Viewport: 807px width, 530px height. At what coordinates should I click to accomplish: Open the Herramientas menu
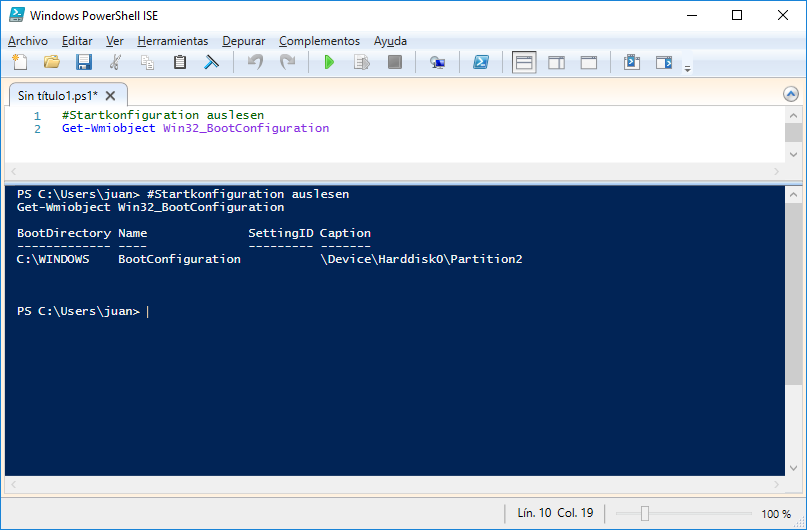[x=173, y=41]
